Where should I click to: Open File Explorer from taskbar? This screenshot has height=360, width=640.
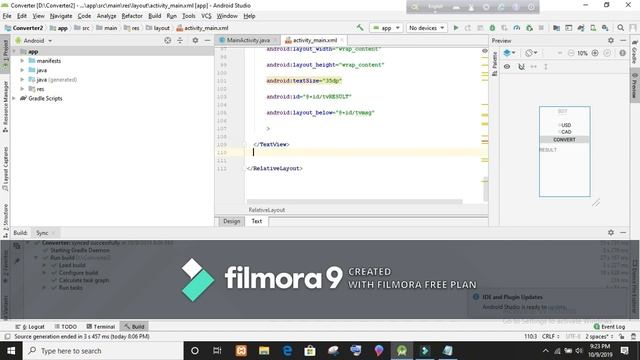pyautogui.click(x=264, y=351)
